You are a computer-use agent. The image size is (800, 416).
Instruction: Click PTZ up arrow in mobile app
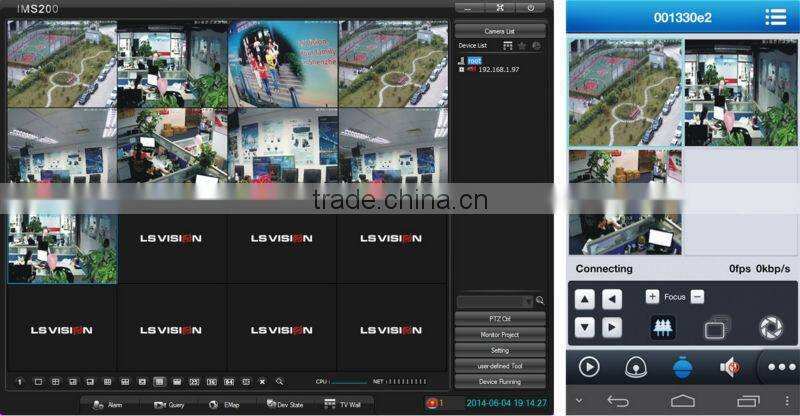585,300
